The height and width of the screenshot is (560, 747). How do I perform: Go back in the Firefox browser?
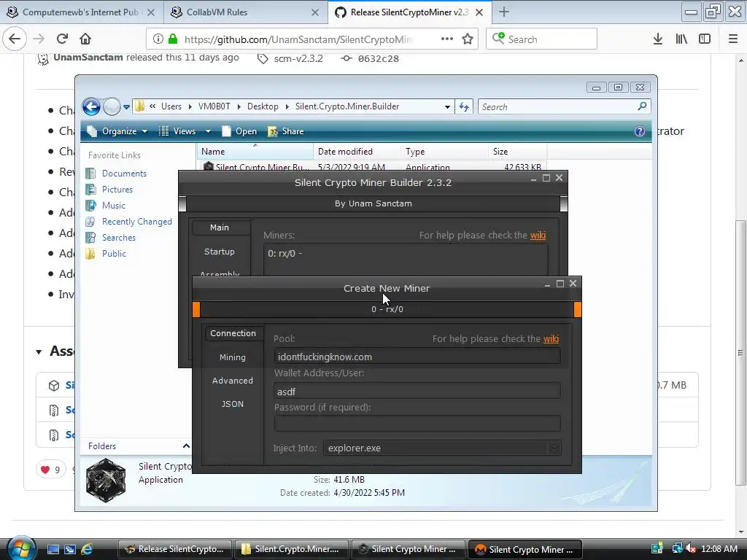[x=15, y=39]
